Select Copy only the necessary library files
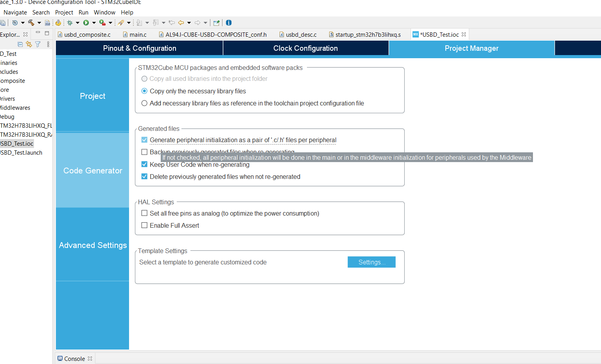This screenshot has height=364, width=601. tap(144, 91)
